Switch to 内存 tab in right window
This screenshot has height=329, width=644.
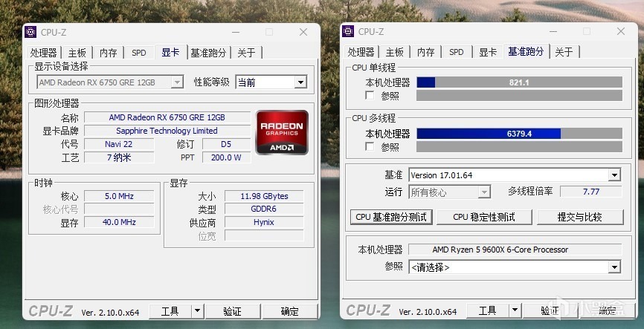click(x=426, y=52)
